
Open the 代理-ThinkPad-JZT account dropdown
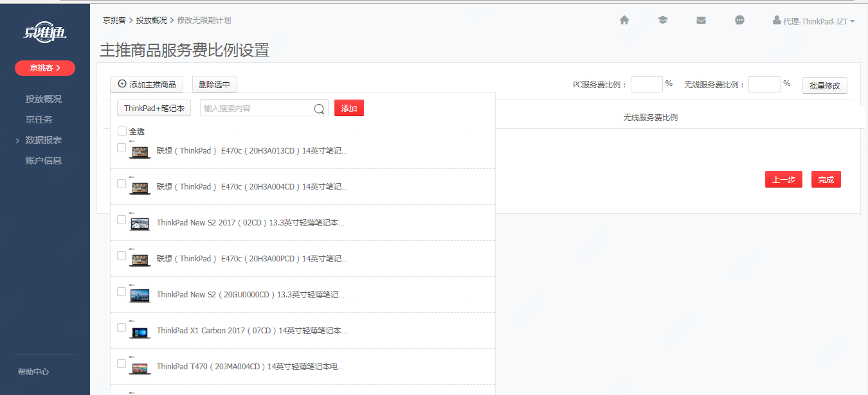[x=814, y=21]
